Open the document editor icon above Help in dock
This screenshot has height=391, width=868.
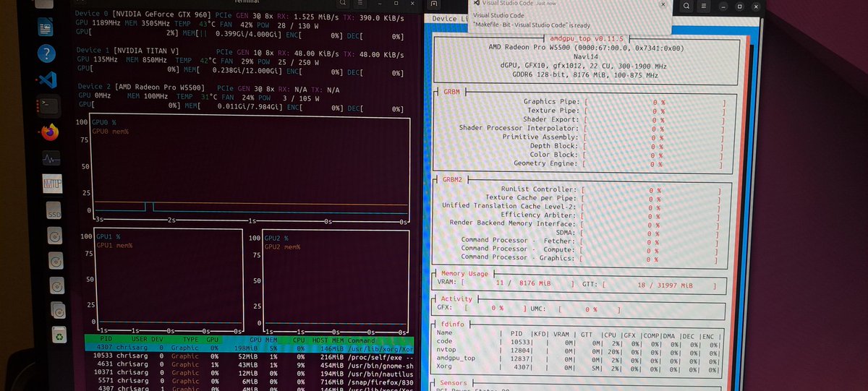46,27
